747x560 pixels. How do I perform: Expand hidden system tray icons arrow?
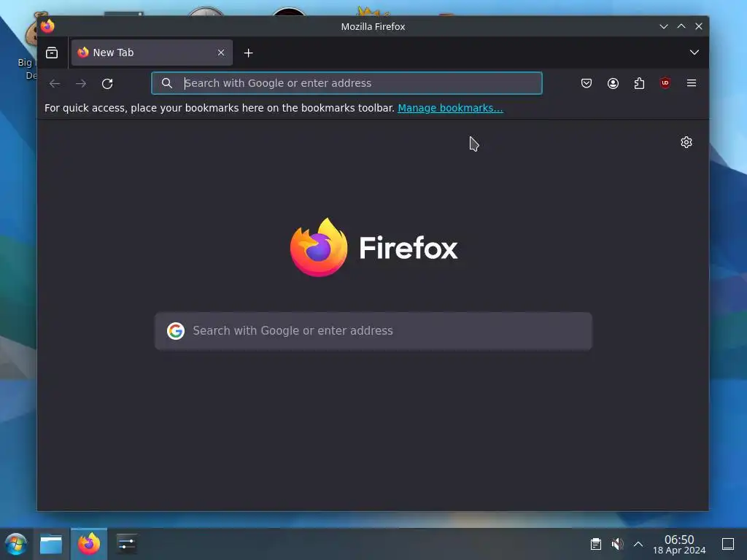tap(638, 544)
